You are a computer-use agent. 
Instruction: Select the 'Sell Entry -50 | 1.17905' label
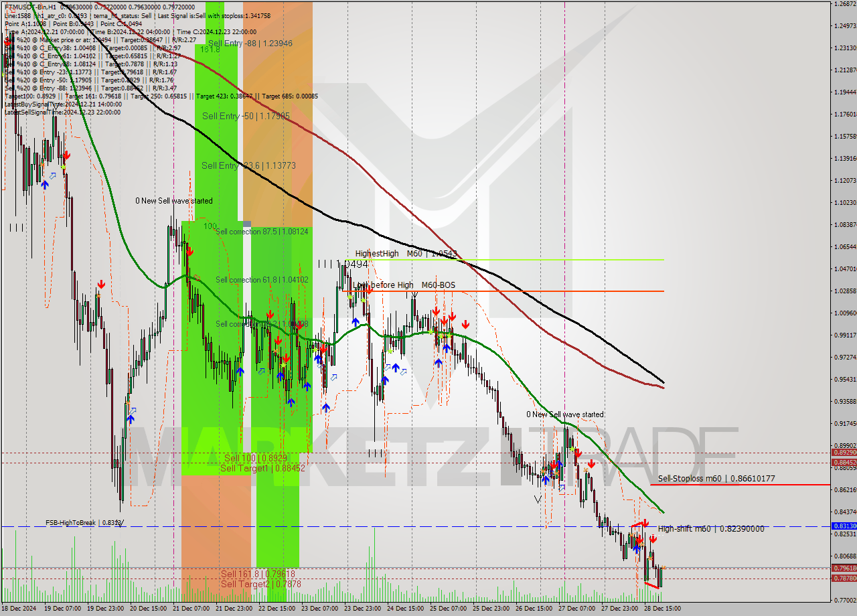(x=246, y=116)
